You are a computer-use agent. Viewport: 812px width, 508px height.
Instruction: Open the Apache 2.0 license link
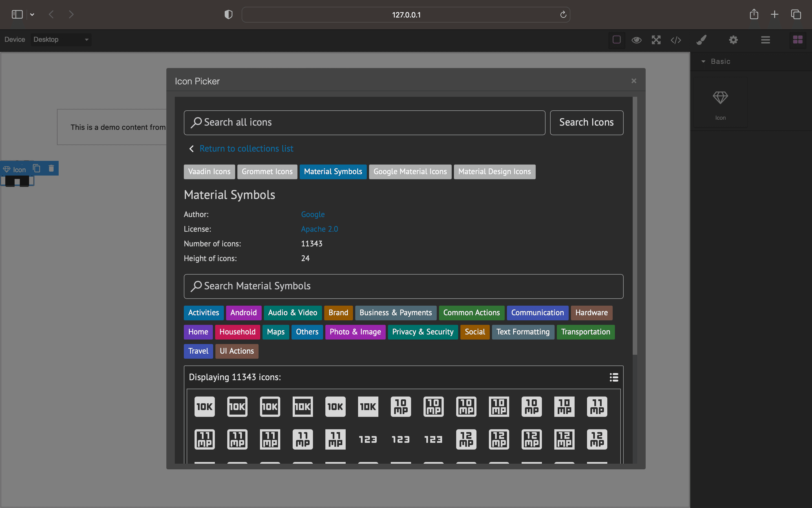(319, 229)
